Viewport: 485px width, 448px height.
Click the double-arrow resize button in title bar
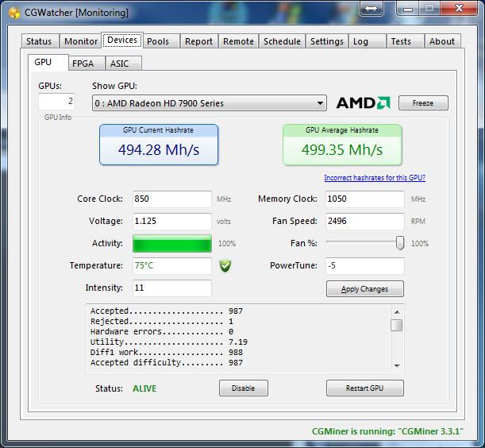pos(371,9)
